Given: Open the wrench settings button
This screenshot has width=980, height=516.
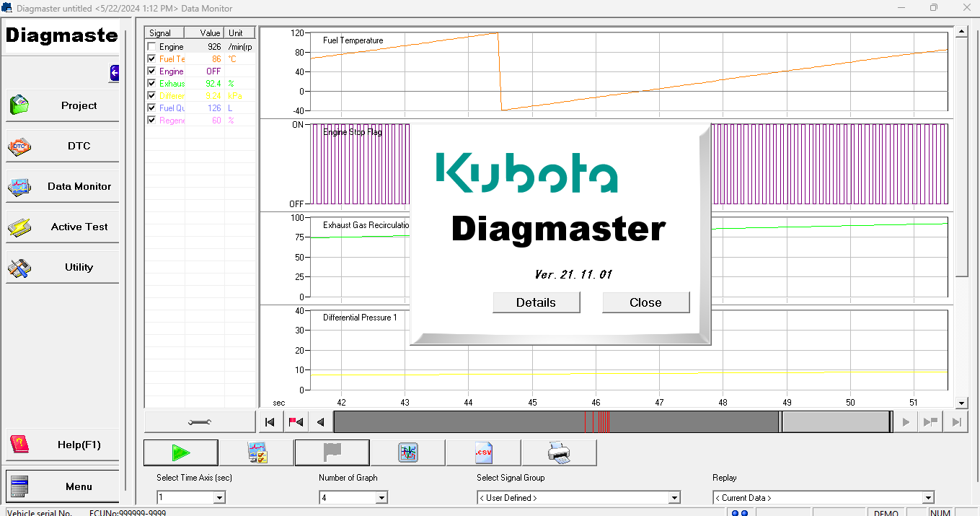Looking at the screenshot, I should pyautogui.click(x=200, y=422).
